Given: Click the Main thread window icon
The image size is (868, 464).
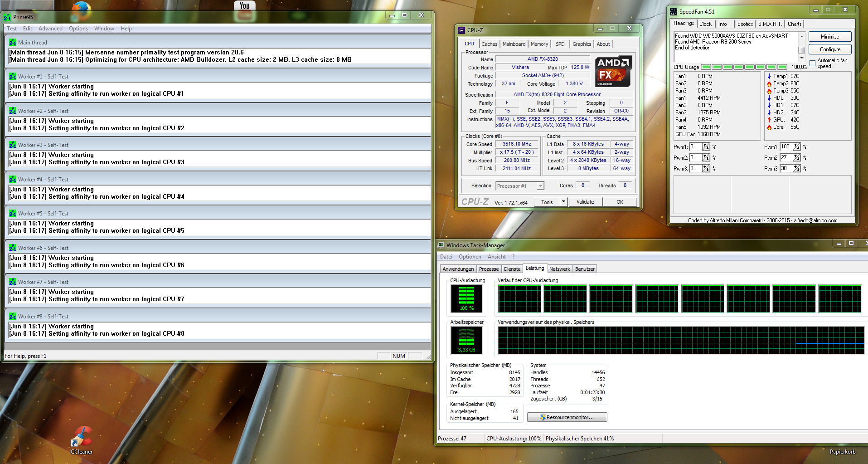Looking at the screenshot, I should click(x=13, y=43).
